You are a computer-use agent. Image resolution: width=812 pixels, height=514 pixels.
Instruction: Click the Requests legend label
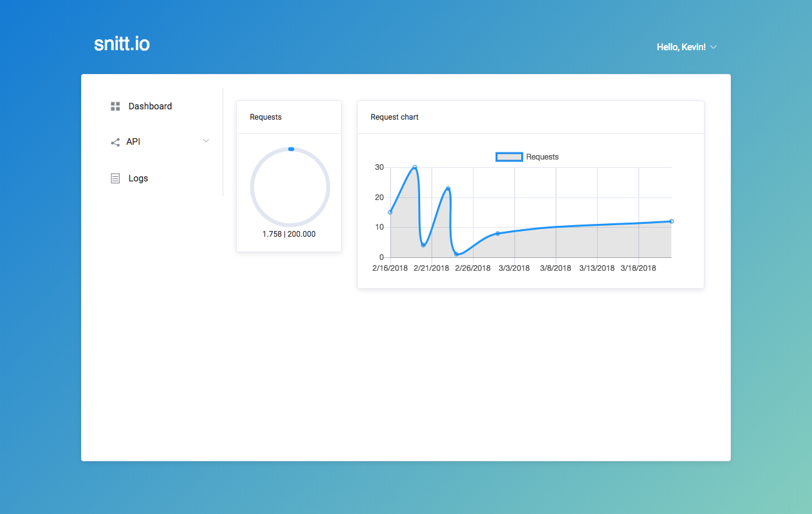(x=542, y=157)
